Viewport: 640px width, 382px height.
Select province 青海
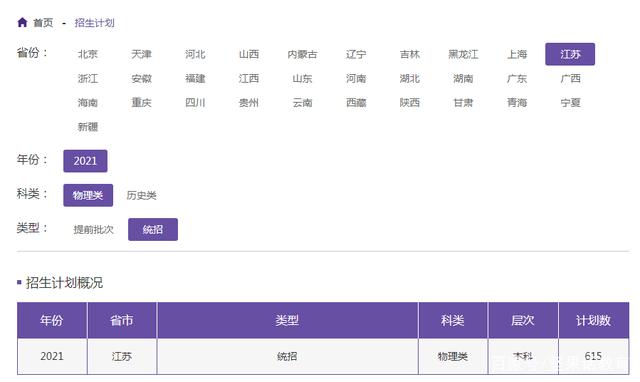click(517, 102)
